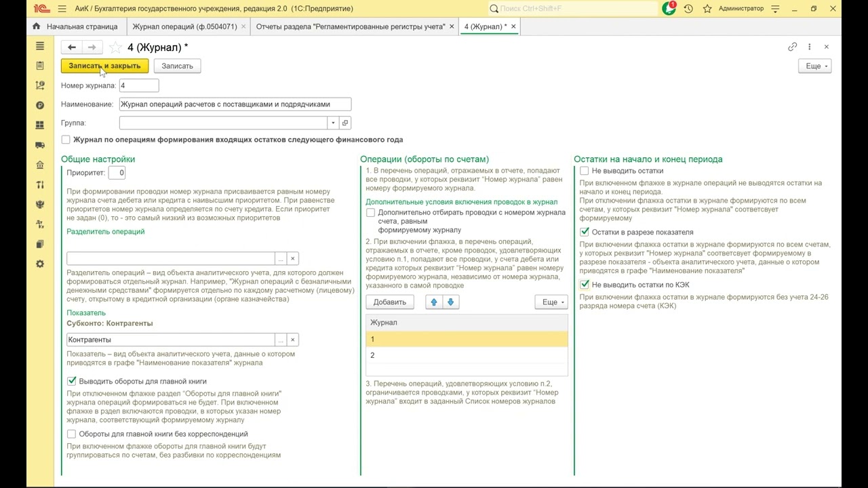
Task: Expand the Группа dropdown arrow
Action: pos(333,123)
